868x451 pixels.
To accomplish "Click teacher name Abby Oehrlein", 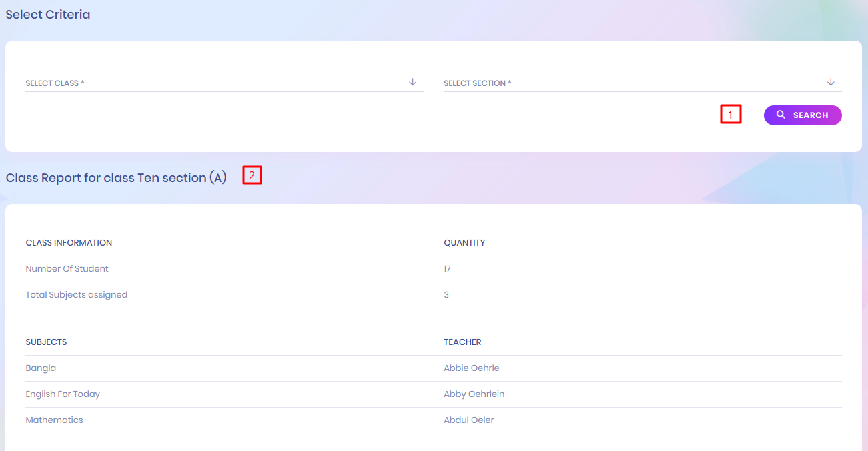I will 474,394.
